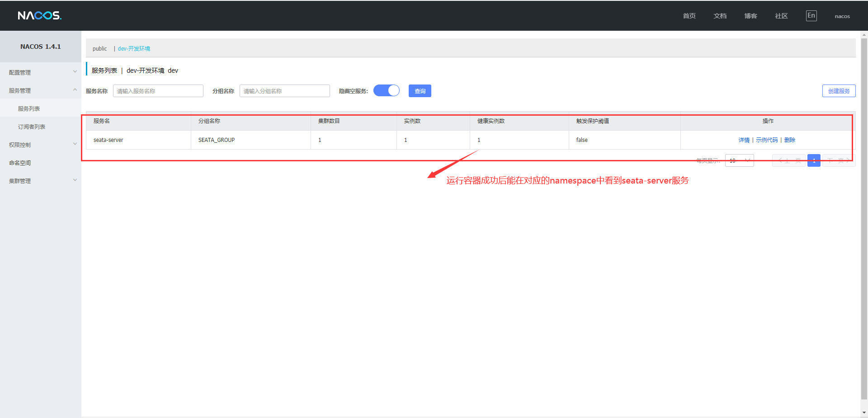Open 首页 in top navigation

point(689,16)
